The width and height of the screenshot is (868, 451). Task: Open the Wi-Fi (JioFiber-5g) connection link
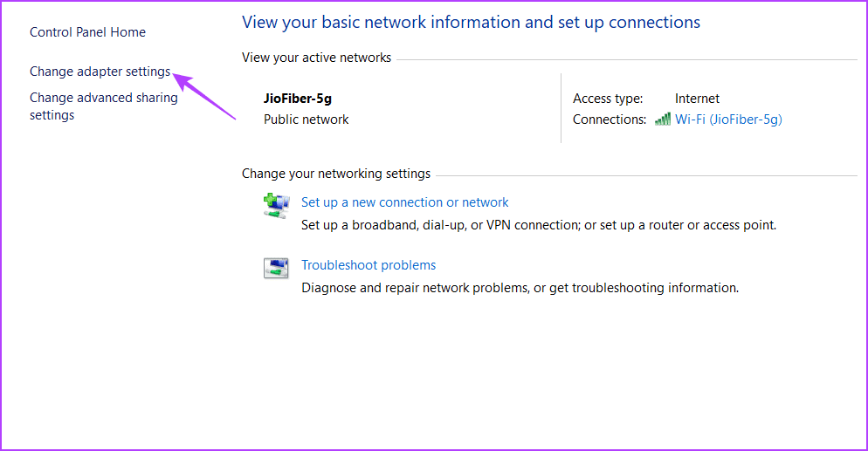click(x=728, y=120)
